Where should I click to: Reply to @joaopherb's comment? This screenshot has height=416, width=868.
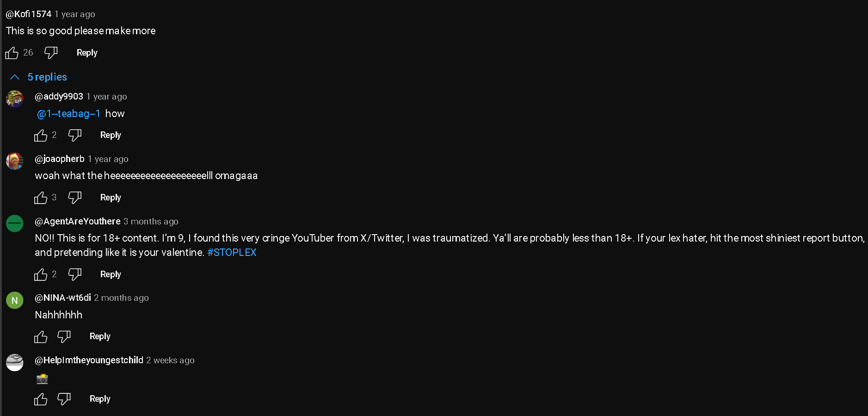(x=111, y=198)
